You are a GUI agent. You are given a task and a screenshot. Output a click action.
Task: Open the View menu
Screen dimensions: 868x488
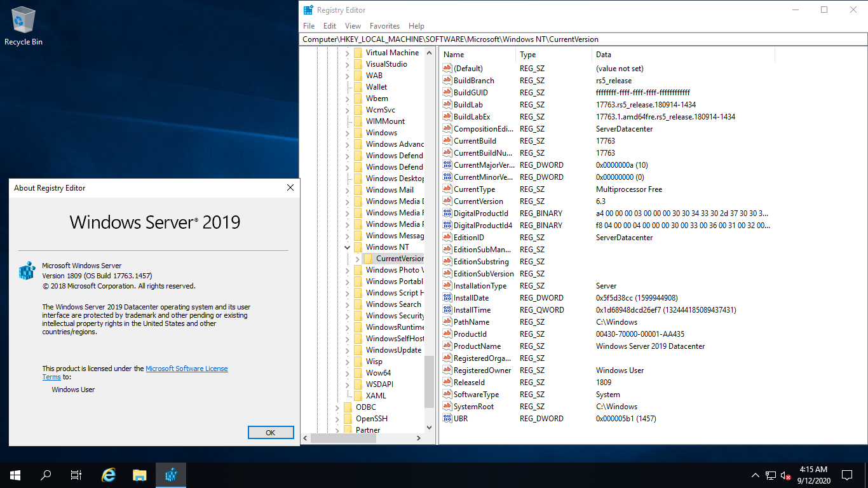click(x=353, y=26)
